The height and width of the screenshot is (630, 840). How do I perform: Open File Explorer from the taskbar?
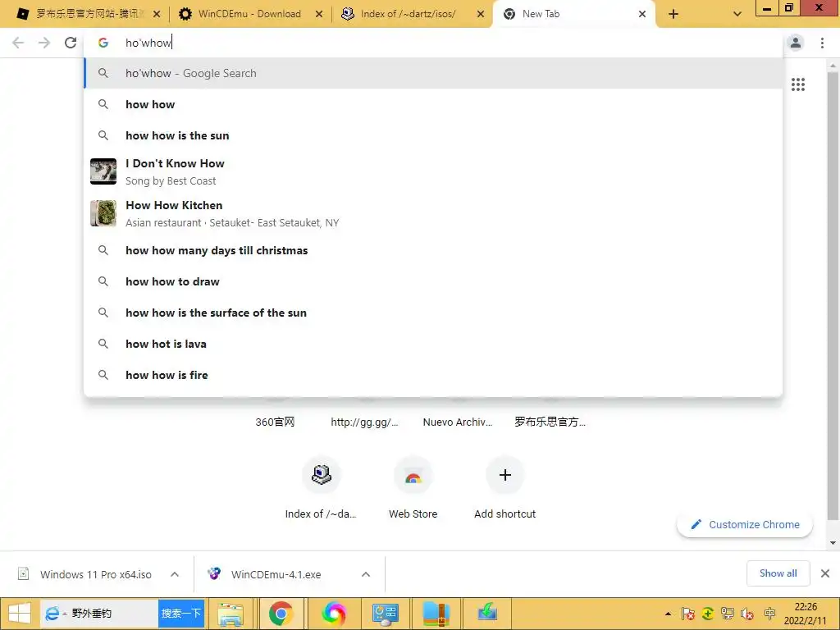click(231, 614)
